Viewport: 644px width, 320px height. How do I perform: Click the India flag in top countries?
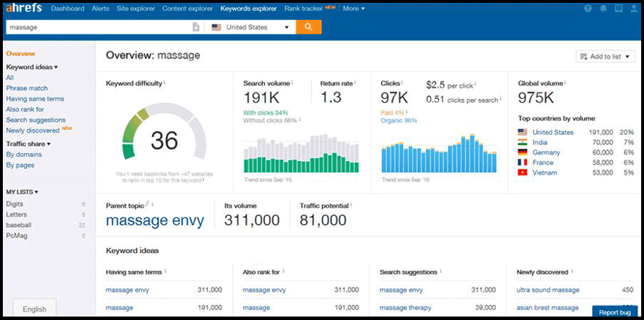click(522, 142)
